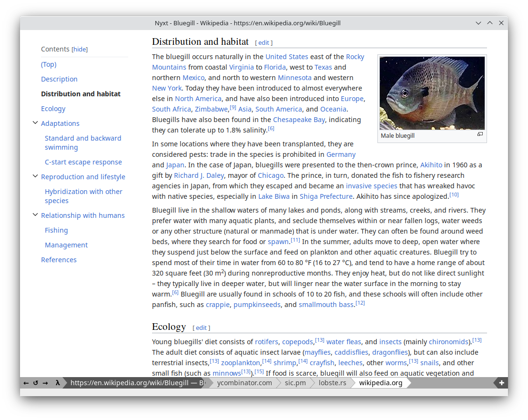Collapse Relationship with humans chevron
This screenshot has height=420, width=528.
(x=35, y=215)
